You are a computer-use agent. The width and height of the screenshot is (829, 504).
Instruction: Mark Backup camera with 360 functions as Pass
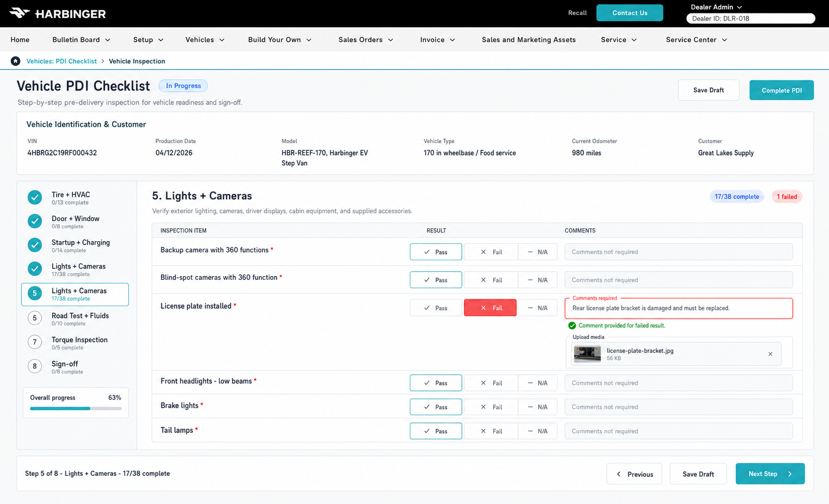pos(436,252)
